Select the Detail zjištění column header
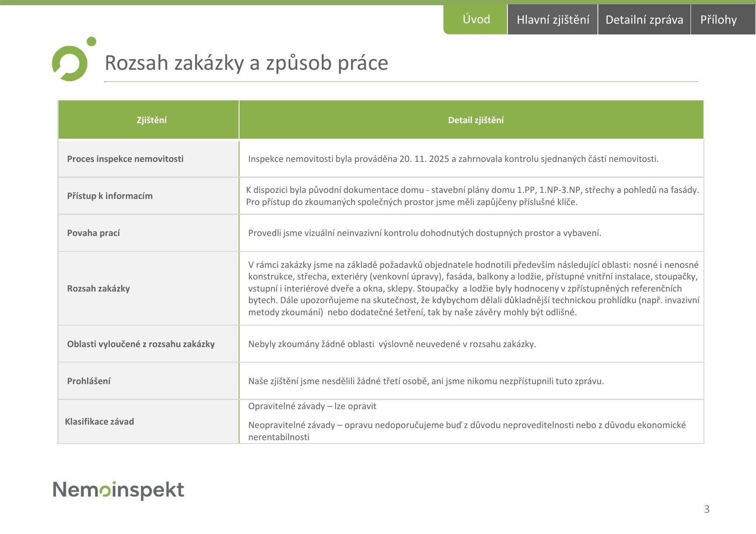756x534 pixels. pos(476,120)
